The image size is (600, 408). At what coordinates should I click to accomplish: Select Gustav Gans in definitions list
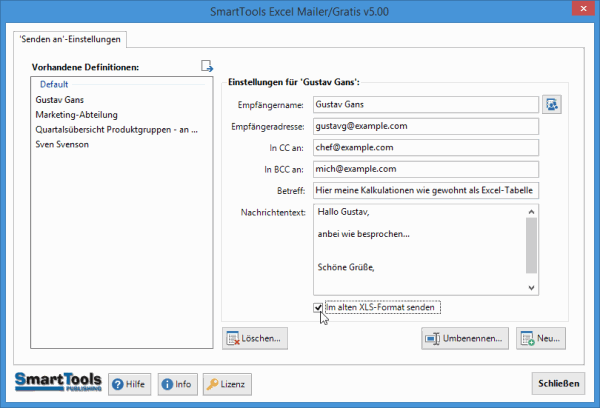coord(60,100)
